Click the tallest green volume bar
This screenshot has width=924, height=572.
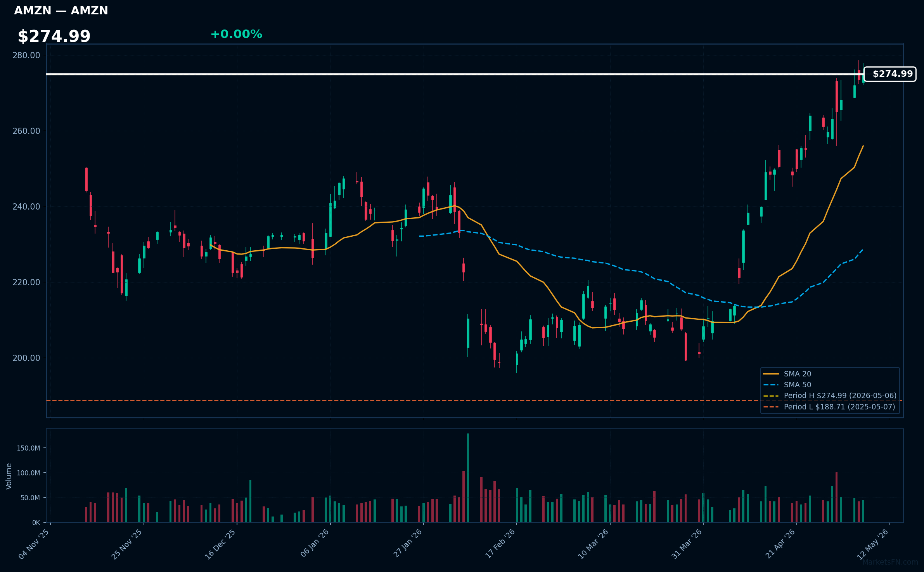coord(468,478)
